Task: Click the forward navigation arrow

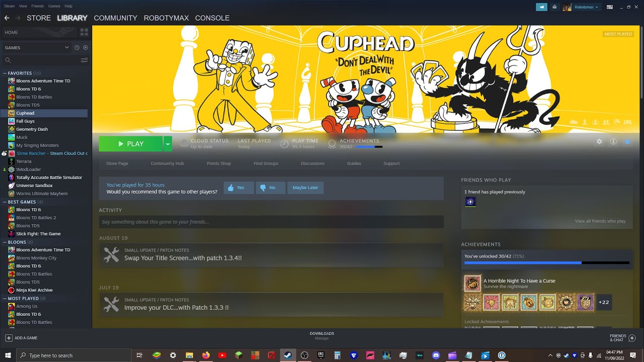Action: 18,18
